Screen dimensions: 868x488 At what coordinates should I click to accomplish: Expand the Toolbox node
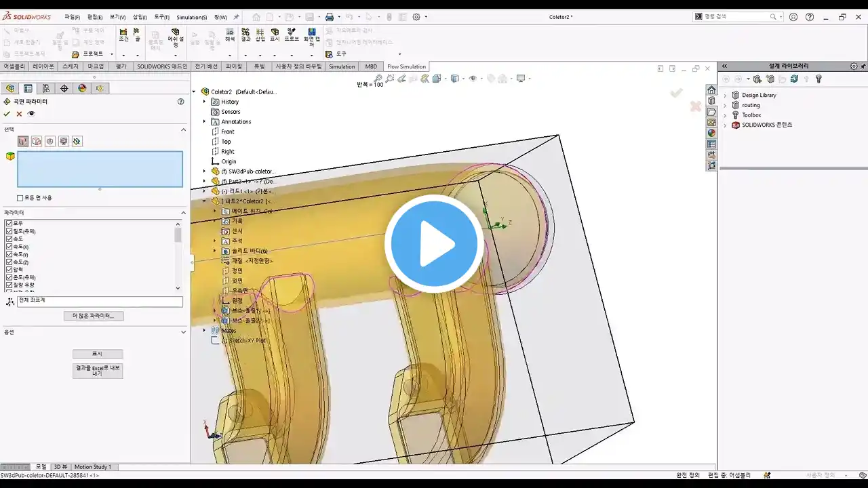[x=725, y=115]
